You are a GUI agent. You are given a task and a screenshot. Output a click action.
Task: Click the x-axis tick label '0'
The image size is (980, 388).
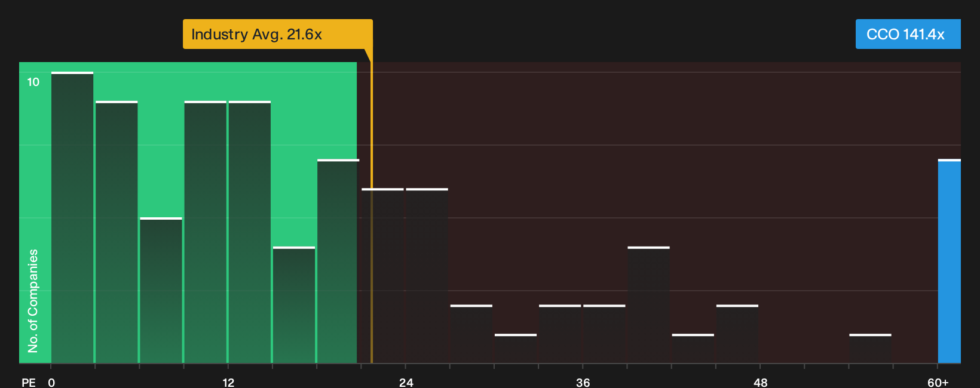pos(51,383)
